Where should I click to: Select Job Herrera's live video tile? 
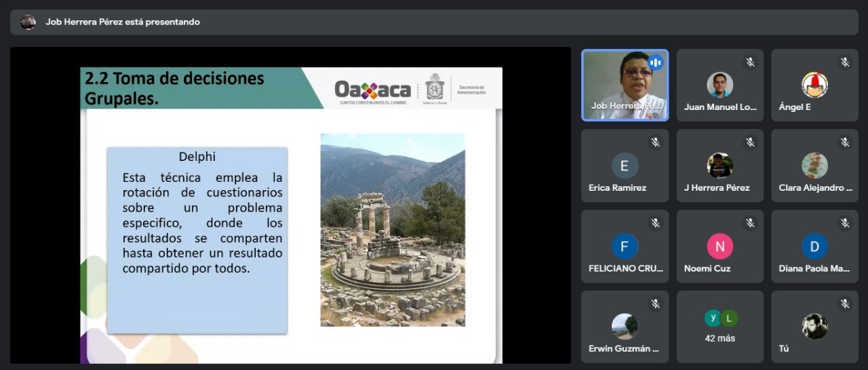coord(625,85)
